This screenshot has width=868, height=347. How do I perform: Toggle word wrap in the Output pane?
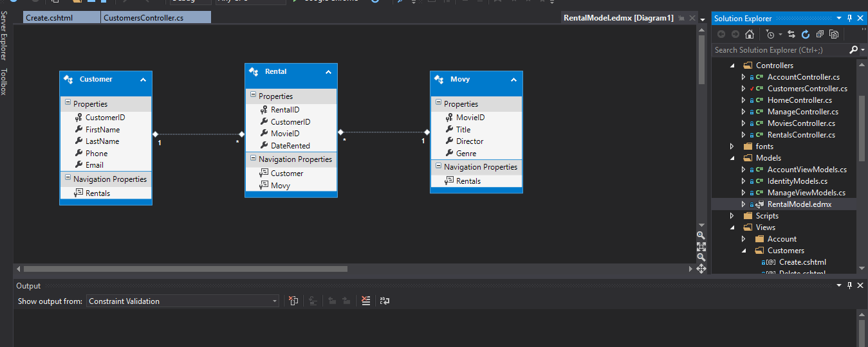(384, 301)
